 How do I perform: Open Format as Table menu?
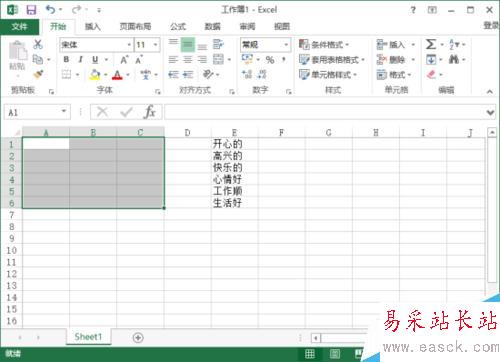(332, 60)
